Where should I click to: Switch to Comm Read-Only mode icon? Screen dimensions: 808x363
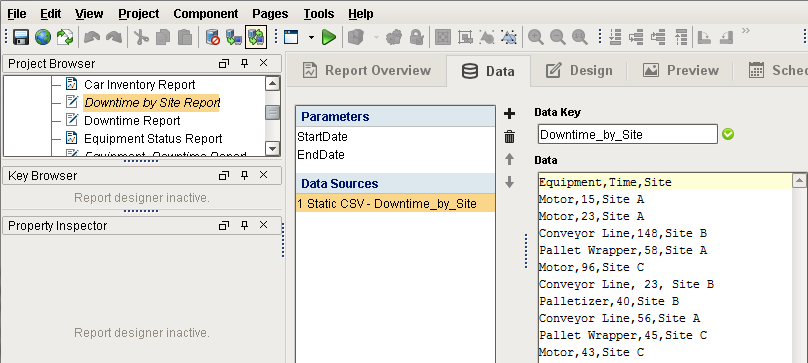234,37
